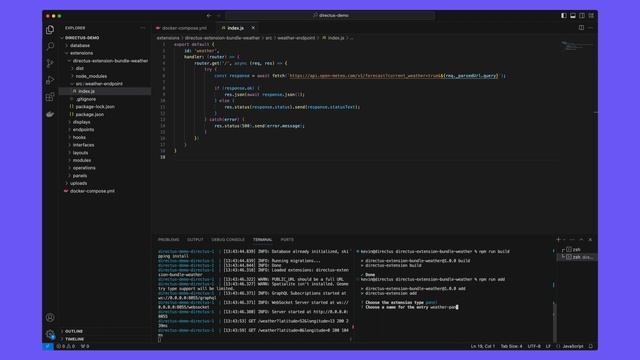
Task: Change the JavaScript language mode
Action: [x=573, y=346]
